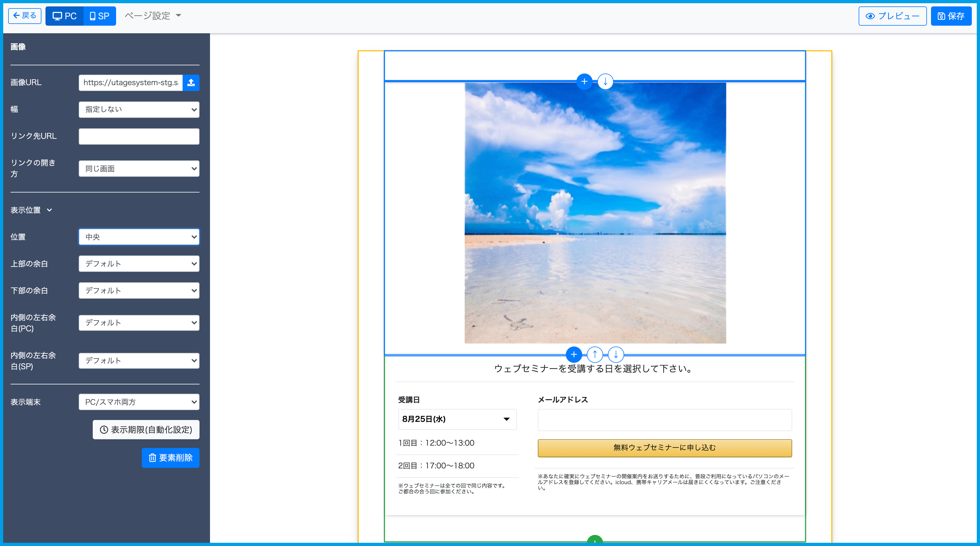Switch to PC view mode

tap(65, 16)
